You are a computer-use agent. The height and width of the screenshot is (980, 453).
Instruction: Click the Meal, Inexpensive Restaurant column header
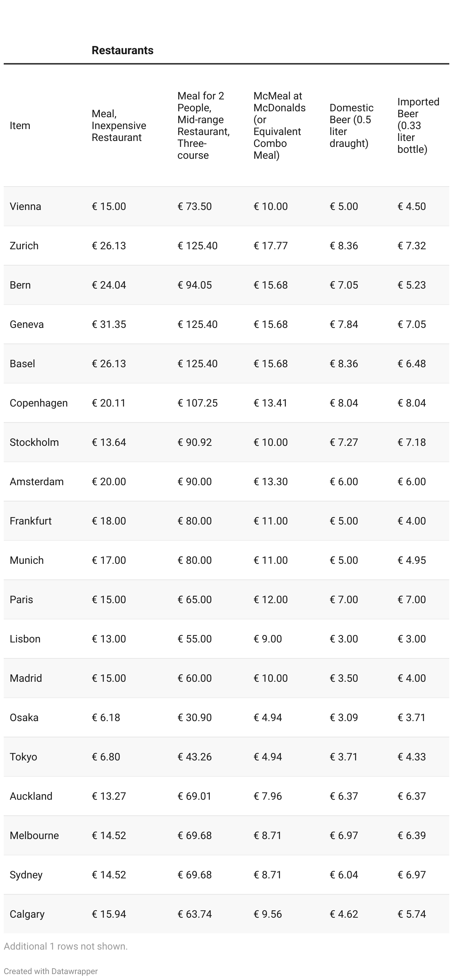tap(119, 125)
